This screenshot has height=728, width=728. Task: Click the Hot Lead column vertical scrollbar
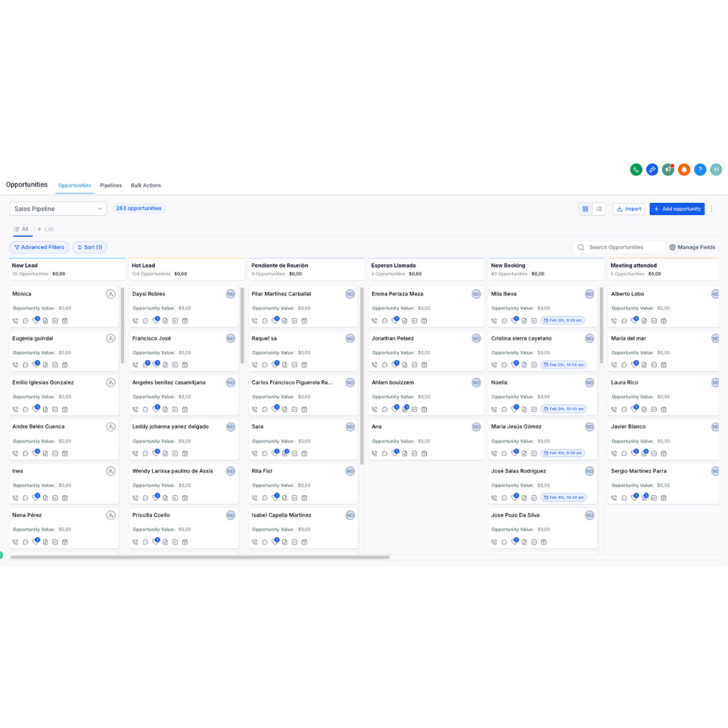pyautogui.click(x=242, y=325)
